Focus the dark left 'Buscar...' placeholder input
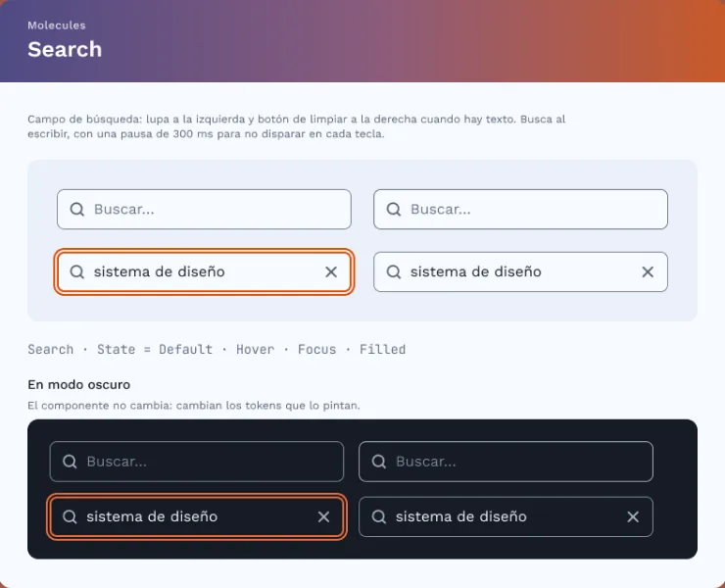Screen dimensions: 725x588 click(x=197, y=462)
